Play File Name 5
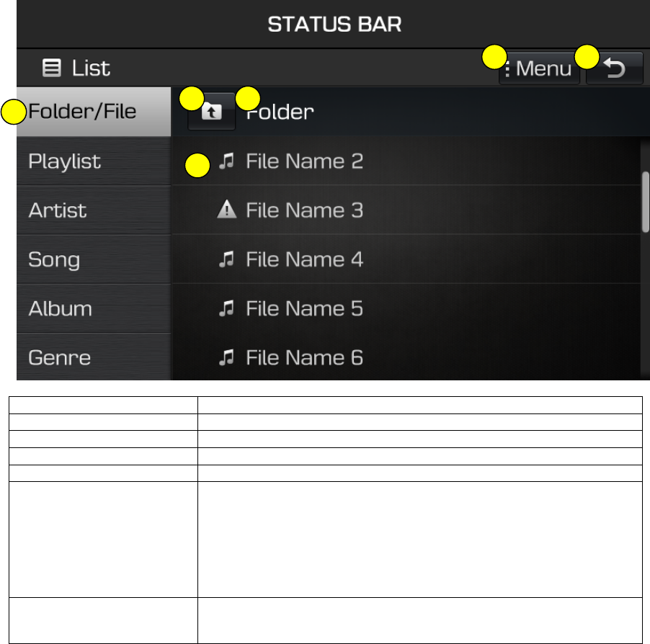Screen dimensions: 650x644 click(406, 308)
